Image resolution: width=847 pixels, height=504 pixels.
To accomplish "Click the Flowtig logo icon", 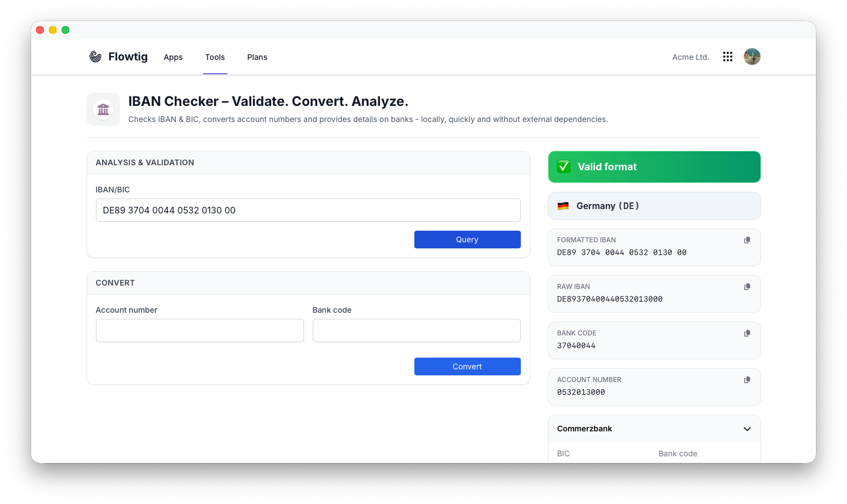I will (95, 57).
